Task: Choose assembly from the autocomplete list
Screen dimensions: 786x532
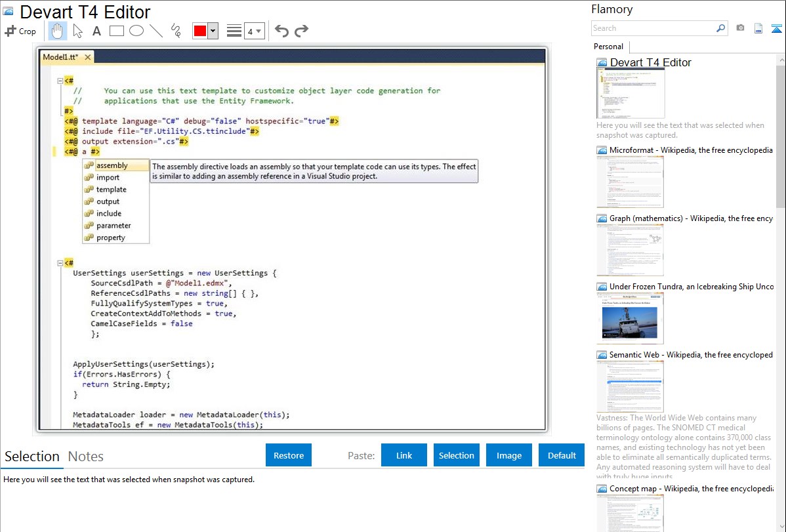Action: point(115,165)
